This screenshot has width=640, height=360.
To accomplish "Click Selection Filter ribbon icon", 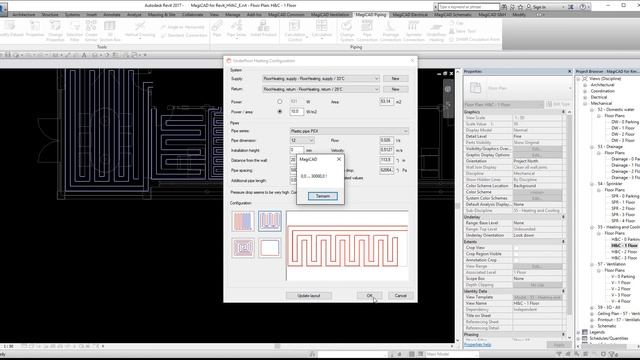I will (74, 31).
